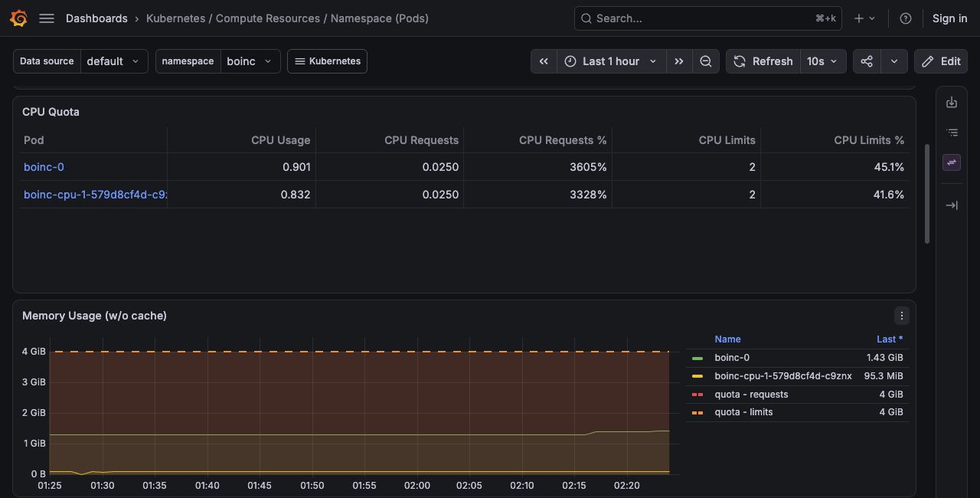Shift time range backward
This screenshot has height=498, width=980.
[x=544, y=61]
